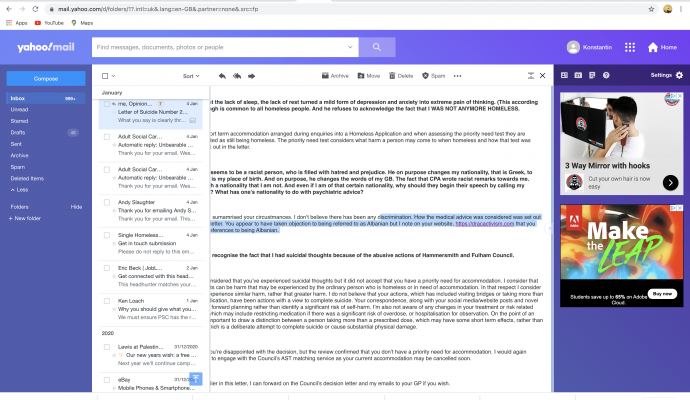Open the Drafts folder
The width and height of the screenshot is (690, 400).
(x=18, y=132)
